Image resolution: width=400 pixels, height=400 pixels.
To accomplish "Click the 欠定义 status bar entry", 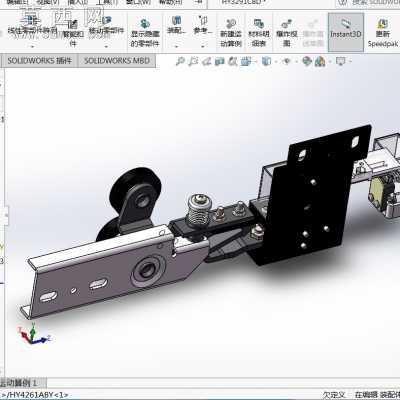I will click(x=333, y=395).
